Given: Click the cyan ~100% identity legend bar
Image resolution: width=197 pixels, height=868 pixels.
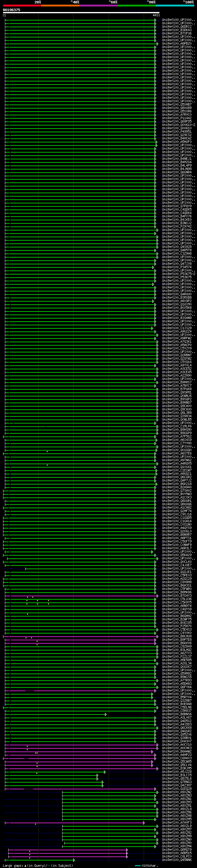Looking at the screenshot, I should point(175,6).
